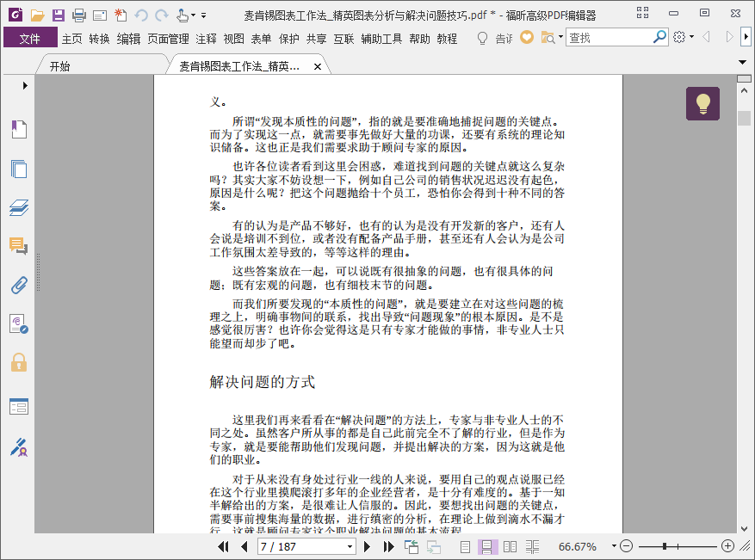Open the quick access toolbar customize arrow
This screenshot has width=755, height=560.
coord(204,15)
